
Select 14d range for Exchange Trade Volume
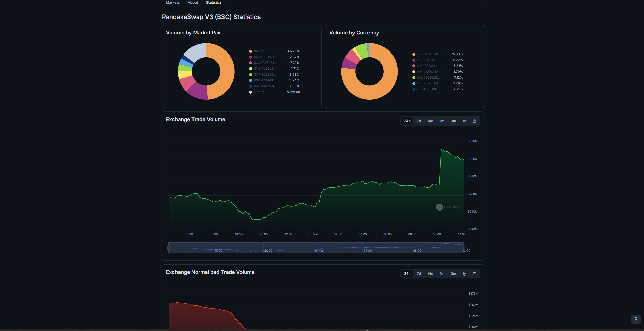point(430,121)
